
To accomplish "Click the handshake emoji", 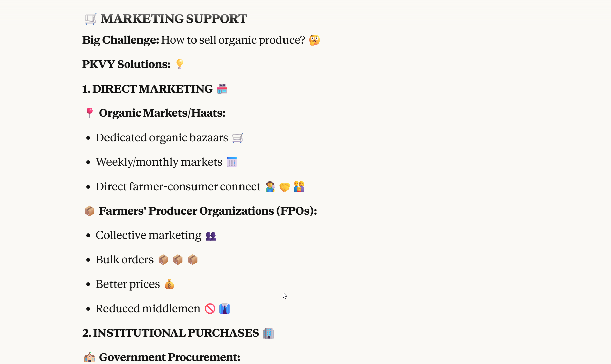I will point(285,187).
